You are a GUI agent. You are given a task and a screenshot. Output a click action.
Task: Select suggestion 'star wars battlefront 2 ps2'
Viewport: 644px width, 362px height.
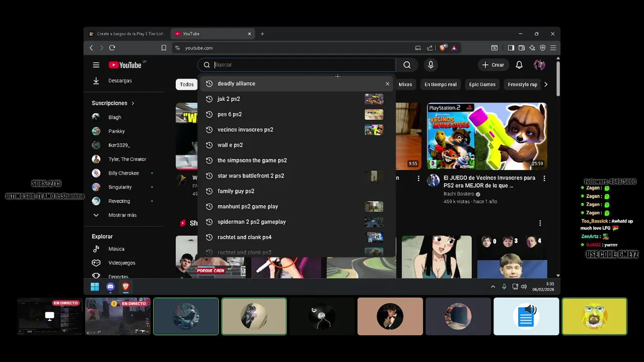pyautogui.click(x=297, y=175)
